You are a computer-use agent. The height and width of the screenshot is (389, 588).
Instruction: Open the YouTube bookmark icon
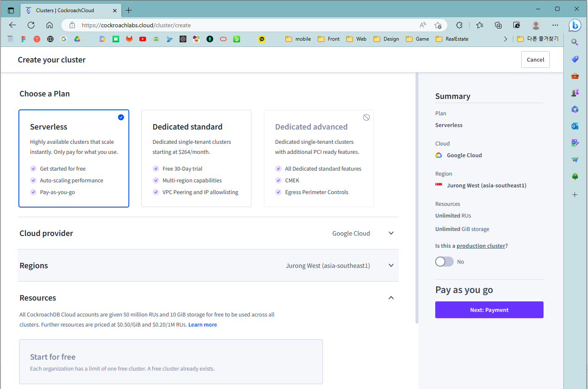(143, 39)
